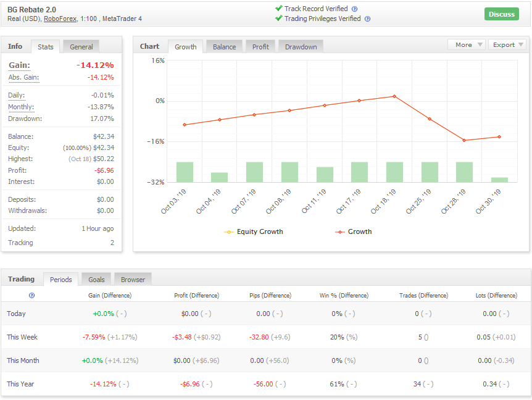Click This Week pips -32.80
The width and height of the screenshot is (532, 400).
[259, 337]
